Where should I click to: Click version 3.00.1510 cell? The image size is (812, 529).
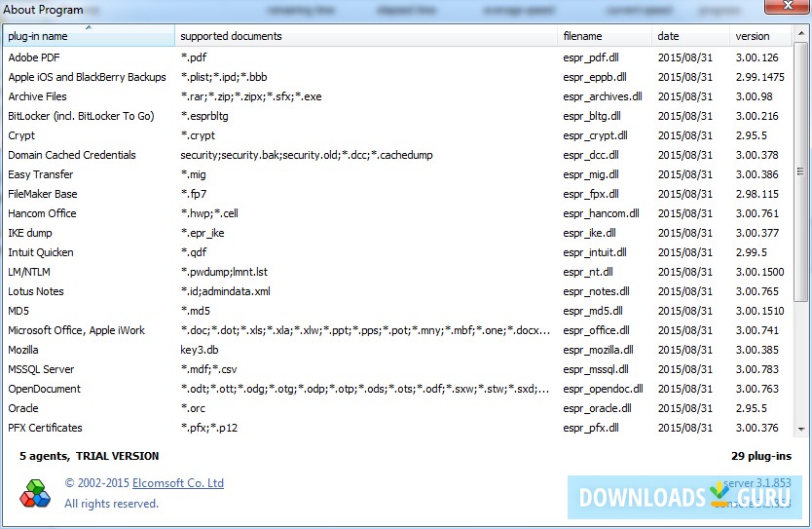click(760, 311)
